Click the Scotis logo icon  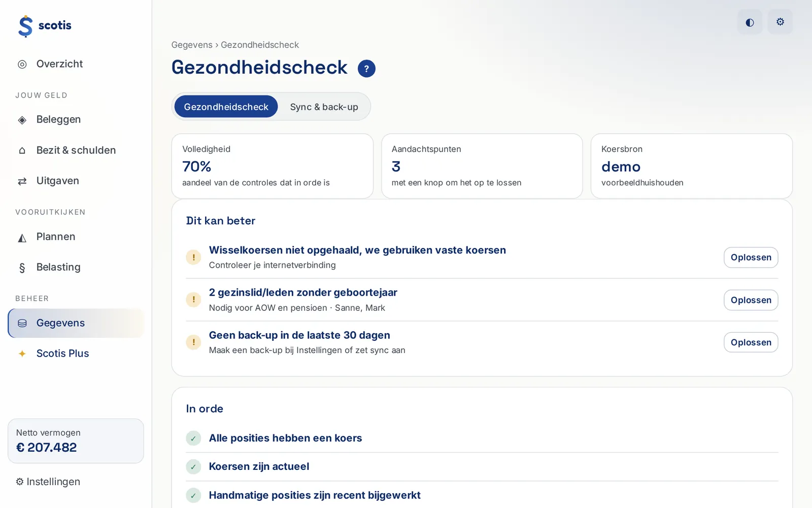click(x=25, y=26)
